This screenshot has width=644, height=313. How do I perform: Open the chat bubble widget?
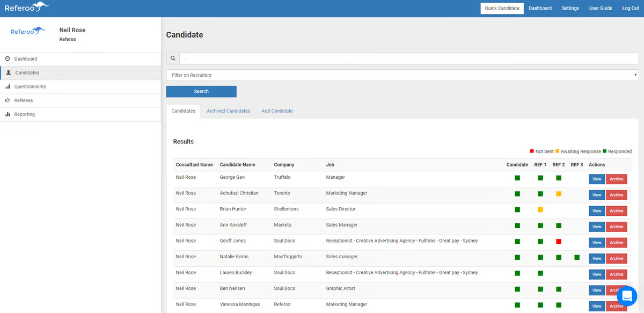[627, 296]
